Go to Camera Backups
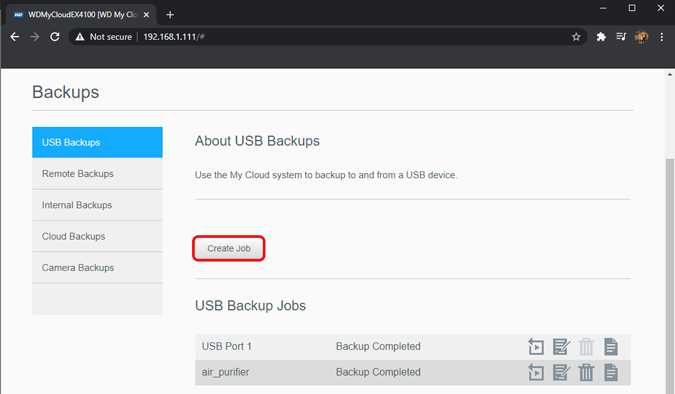This screenshot has height=394, width=675. 97,267
